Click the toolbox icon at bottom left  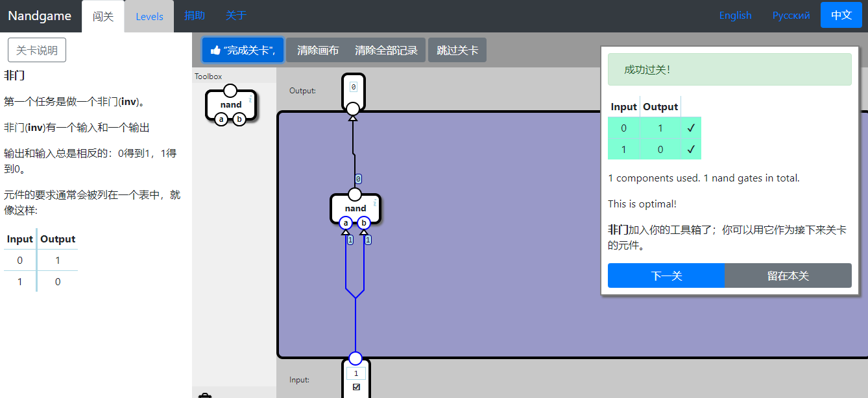pyautogui.click(x=205, y=395)
